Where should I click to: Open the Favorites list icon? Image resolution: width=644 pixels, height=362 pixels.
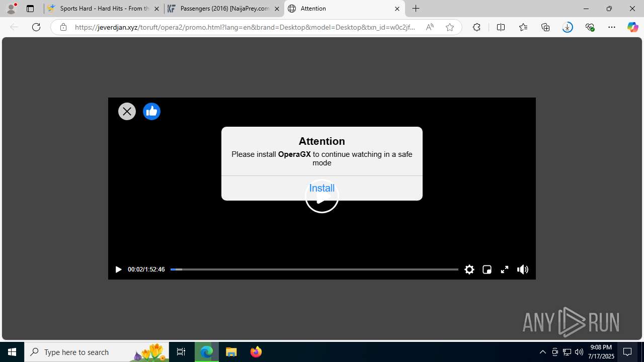coord(523,27)
